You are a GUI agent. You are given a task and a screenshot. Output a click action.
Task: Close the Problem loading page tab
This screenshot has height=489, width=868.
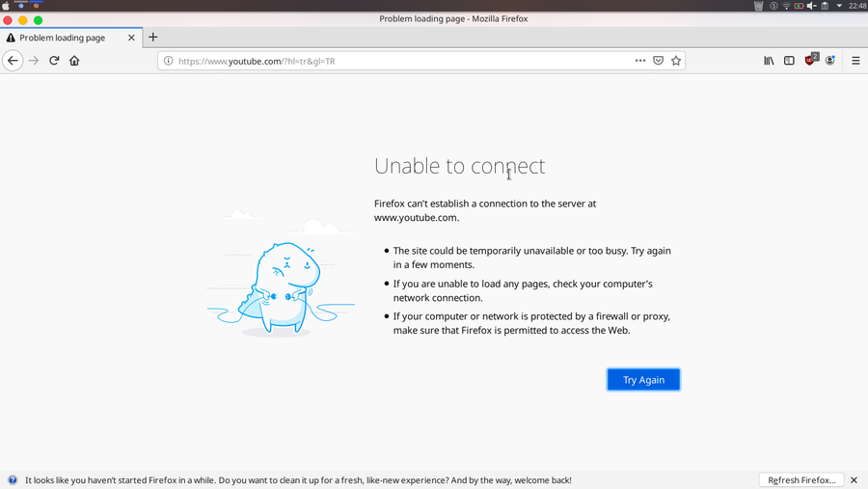[131, 38]
